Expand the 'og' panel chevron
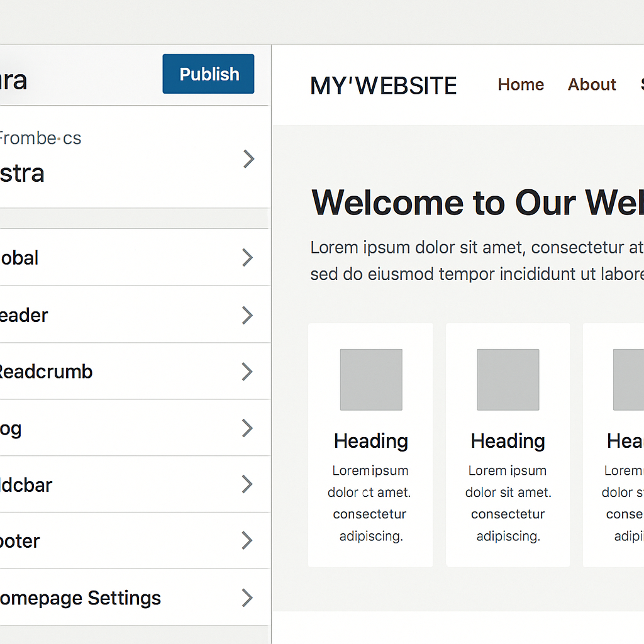 click(x=247, y=428)
